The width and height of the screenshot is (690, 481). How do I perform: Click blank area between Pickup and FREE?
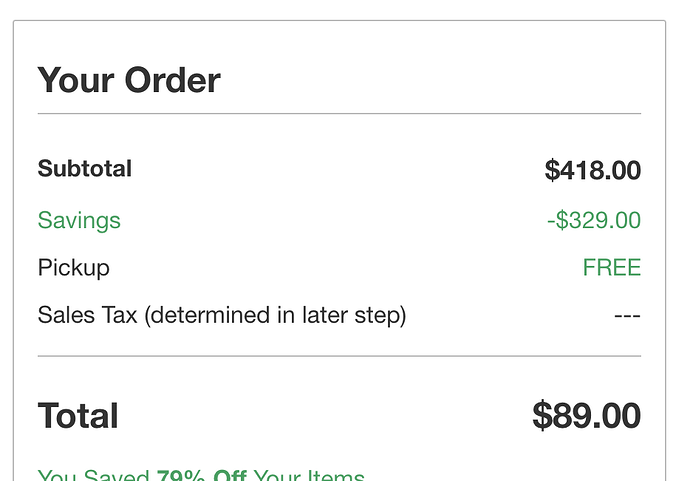coord(346,268)
